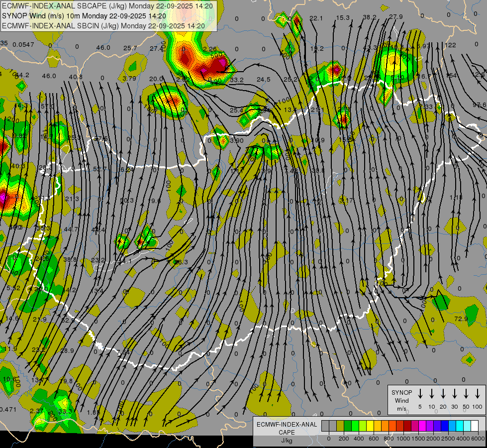This screenshot has height=448, width=487.
Task: Select the 30 m/s wind arrow symbol
Action: coord(454,394)
